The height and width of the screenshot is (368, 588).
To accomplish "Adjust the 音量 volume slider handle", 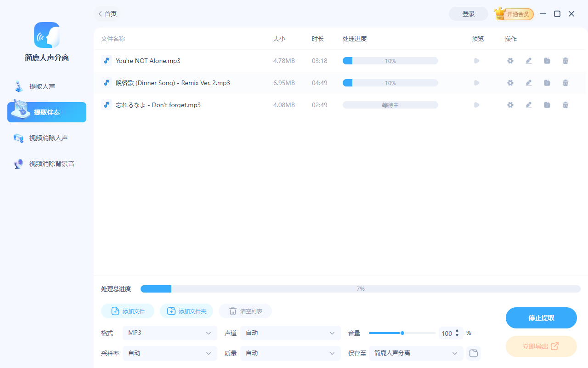I will pos(402,333).
